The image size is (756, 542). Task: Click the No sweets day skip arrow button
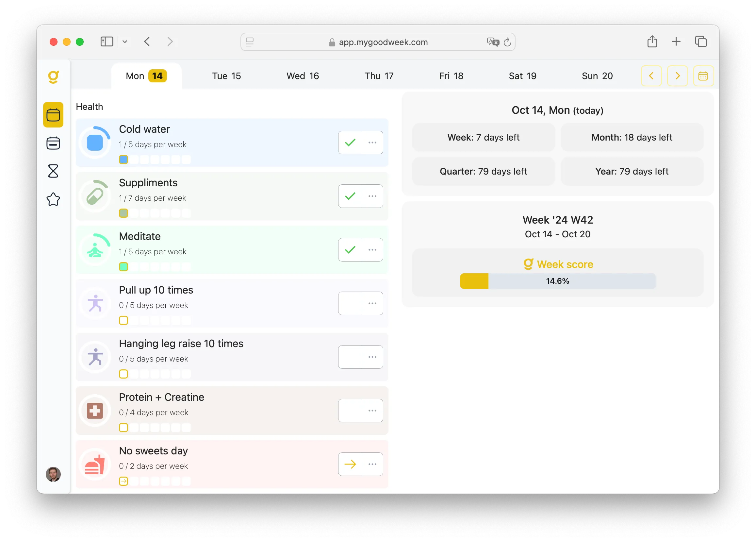click(x=350, y=464)
